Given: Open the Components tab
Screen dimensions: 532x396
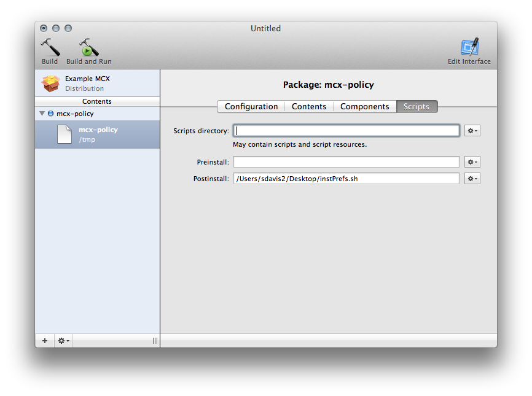Looking at the screenshot, I should [x=364, y=106].
